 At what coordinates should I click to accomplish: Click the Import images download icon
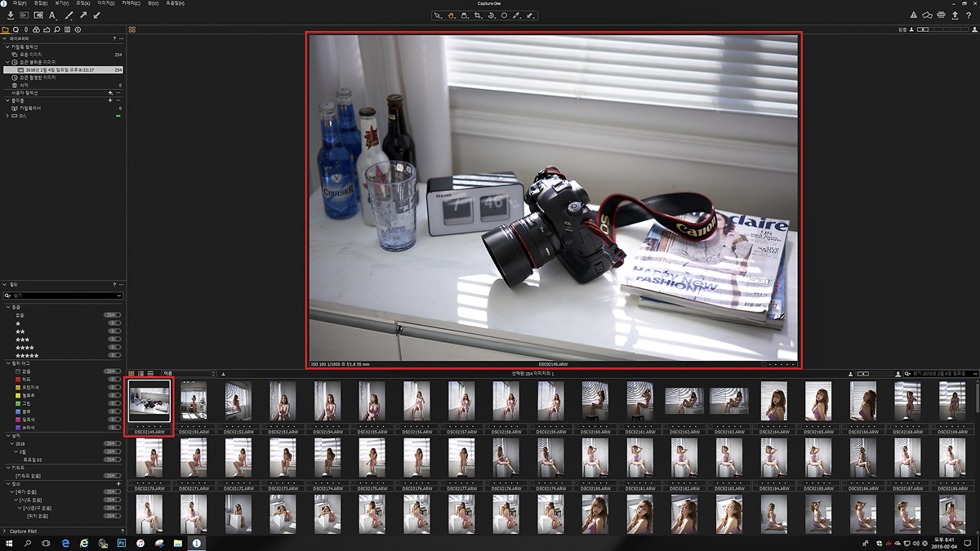11,15
